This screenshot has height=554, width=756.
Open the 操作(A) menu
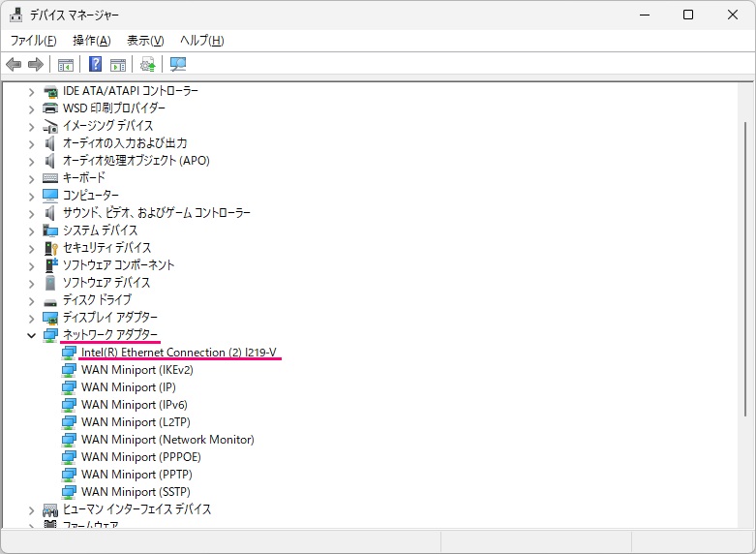tap(92, 41)
